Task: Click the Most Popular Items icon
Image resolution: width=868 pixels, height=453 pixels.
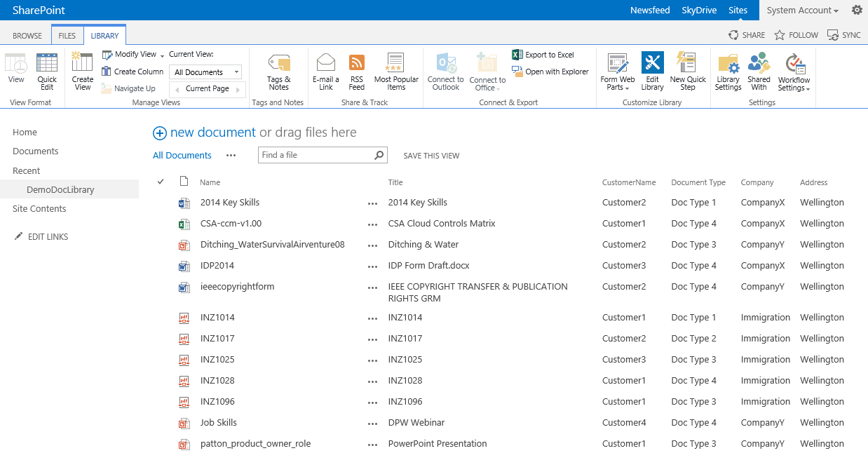Action: click(396, 72)
